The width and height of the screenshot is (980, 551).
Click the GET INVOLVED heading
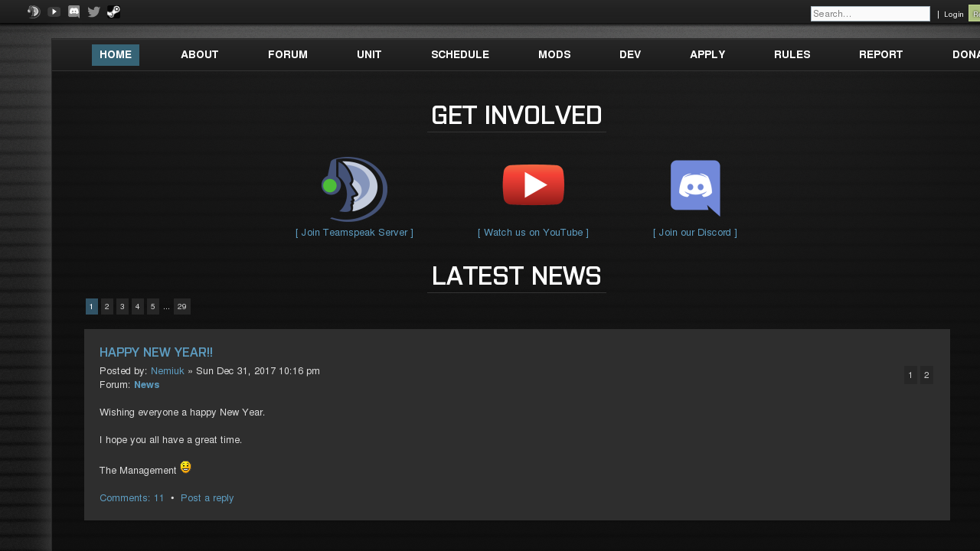tap(517, 116)
